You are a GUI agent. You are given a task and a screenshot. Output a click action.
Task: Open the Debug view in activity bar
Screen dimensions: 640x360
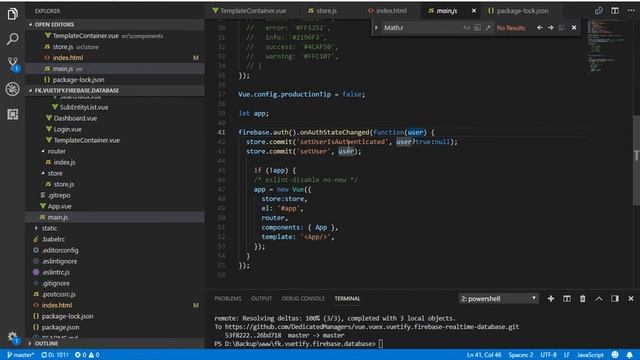[x=13, y=89]
